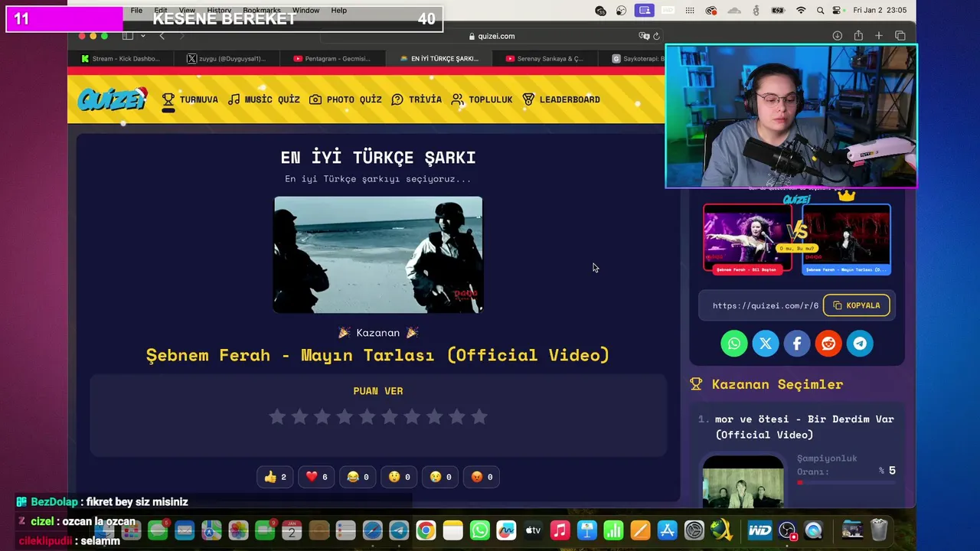Give a thumbs-up reaction
The height and width of the screenshot is (551, 980).
[x=275, y=477]
